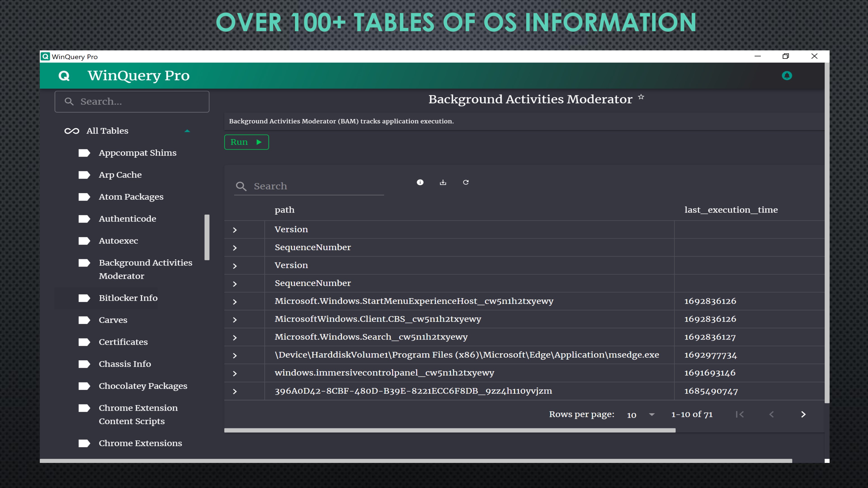
Task: Expand the first Version row
Action: tap(235, 230)
